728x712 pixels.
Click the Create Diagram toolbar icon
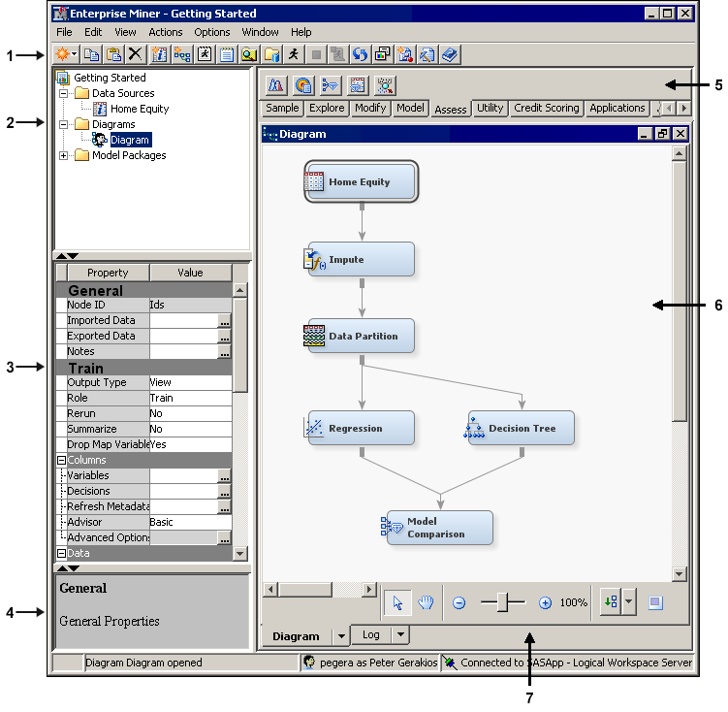point(182,54)
